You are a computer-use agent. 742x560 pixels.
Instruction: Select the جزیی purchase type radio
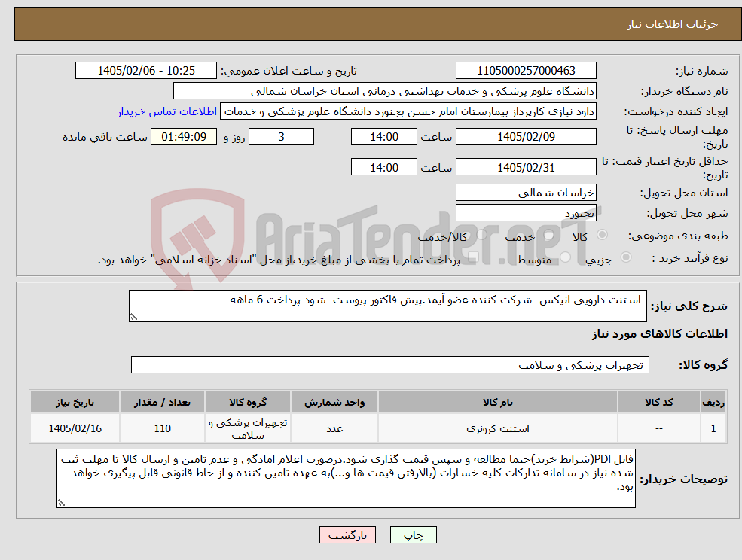pos(625,257)
